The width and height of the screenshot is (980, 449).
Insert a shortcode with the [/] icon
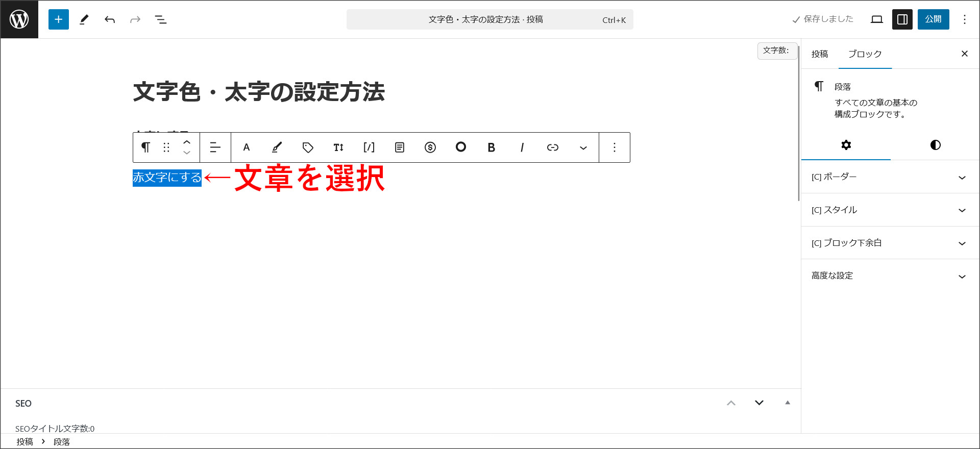pyautogui.click(x=369, y=147)
